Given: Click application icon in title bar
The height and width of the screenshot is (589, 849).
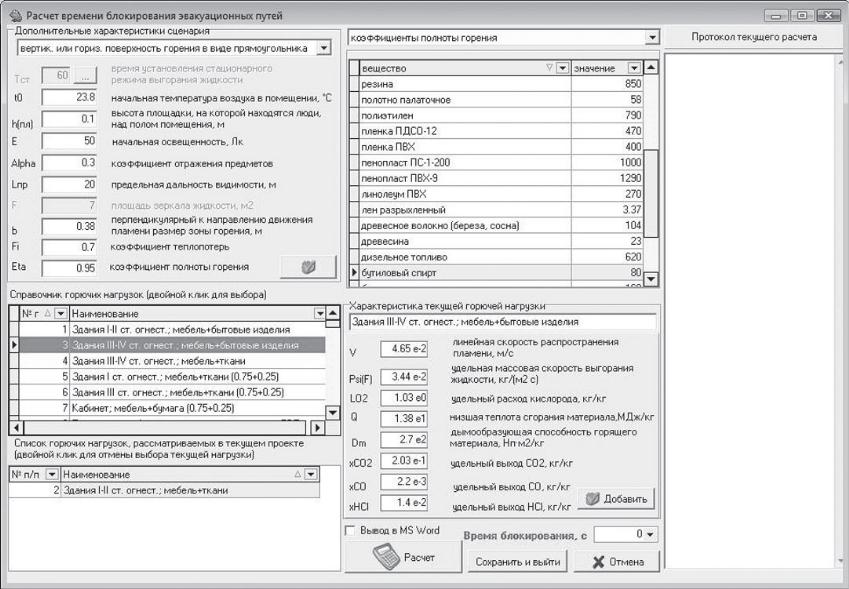Looking at the screenshot, I should pyautogui.click(x=15, y=15).
